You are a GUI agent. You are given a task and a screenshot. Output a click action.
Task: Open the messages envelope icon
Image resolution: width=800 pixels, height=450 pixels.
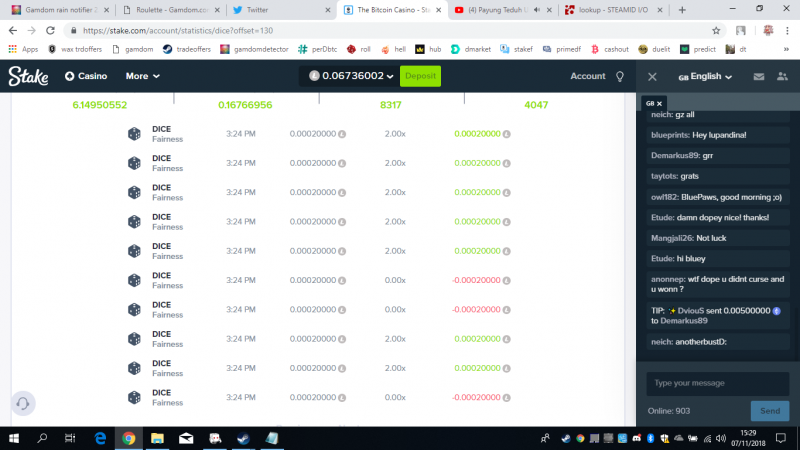click(x=759, y=77)
